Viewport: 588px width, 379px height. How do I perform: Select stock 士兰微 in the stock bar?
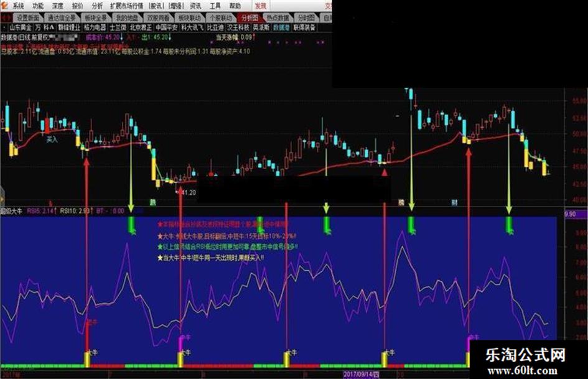pyautogui.click(x=118, y=27)
